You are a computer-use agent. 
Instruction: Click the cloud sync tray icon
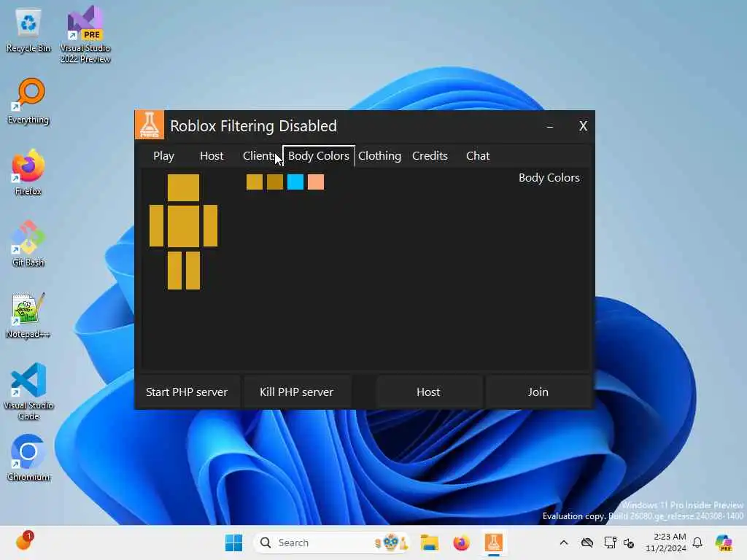click(x=587, y=542)
